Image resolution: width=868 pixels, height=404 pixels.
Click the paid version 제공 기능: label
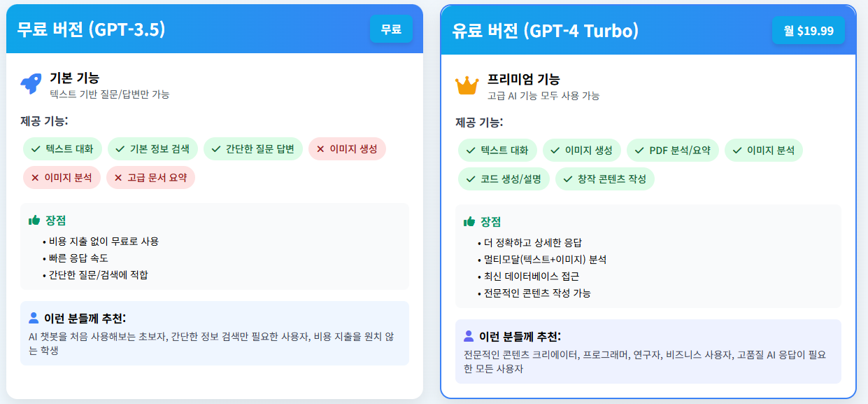(479, 123)
